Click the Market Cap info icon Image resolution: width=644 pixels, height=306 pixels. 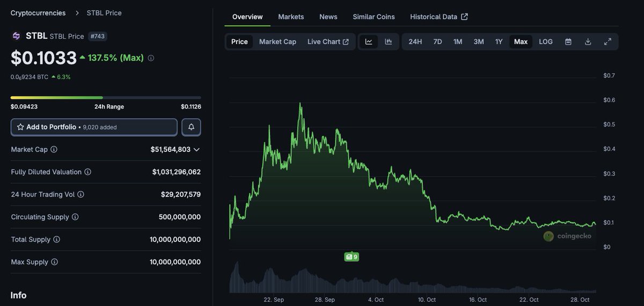coord(54,149)
